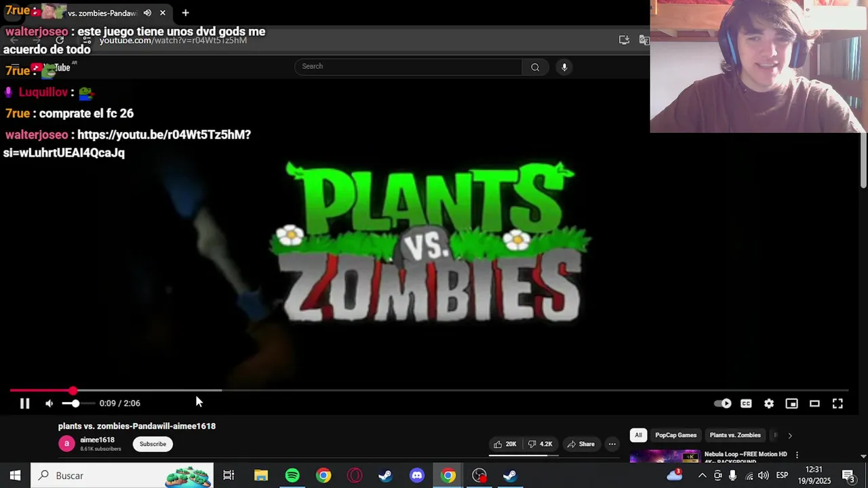Click the YouTube search field
The width and height of the screenshot is (868, 488).
coord(408,66)
